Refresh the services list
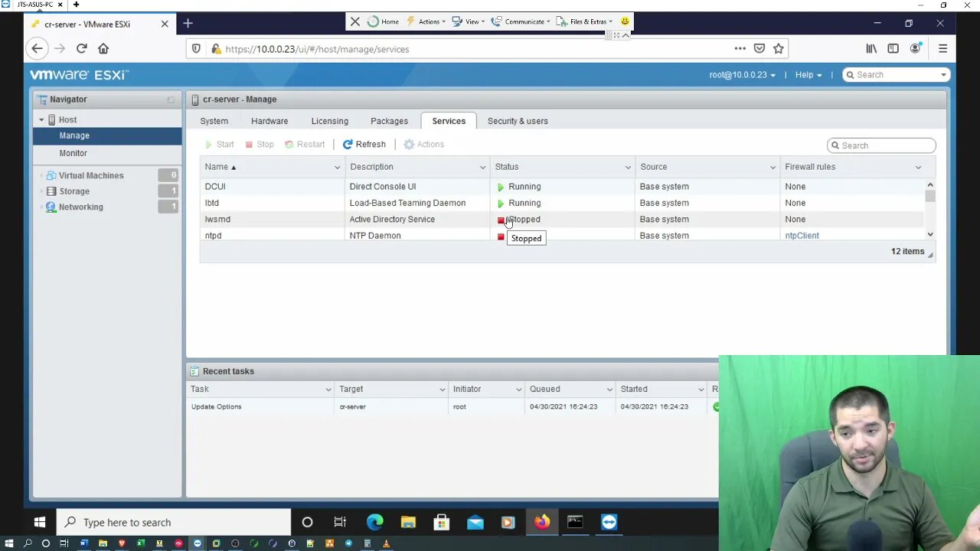Image resolution: width=980 pixels, height=551 pixels. (x=364, y=144)
